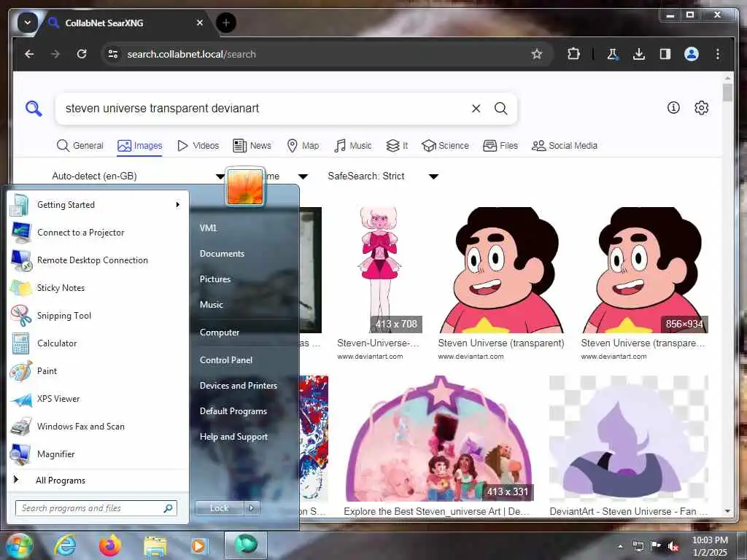Viewport: 747px width, 560px height.
Task: Open the browser profile avatar
Action: pyautogui.click(x=692, y=54)
